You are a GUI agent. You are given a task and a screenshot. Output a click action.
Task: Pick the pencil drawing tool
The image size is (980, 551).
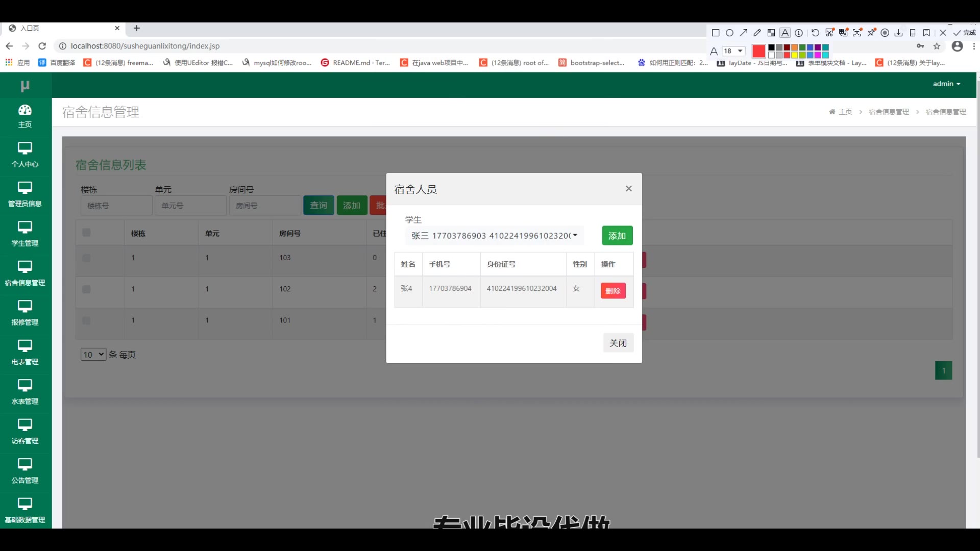pyautogui.click(x=757, y=33)
